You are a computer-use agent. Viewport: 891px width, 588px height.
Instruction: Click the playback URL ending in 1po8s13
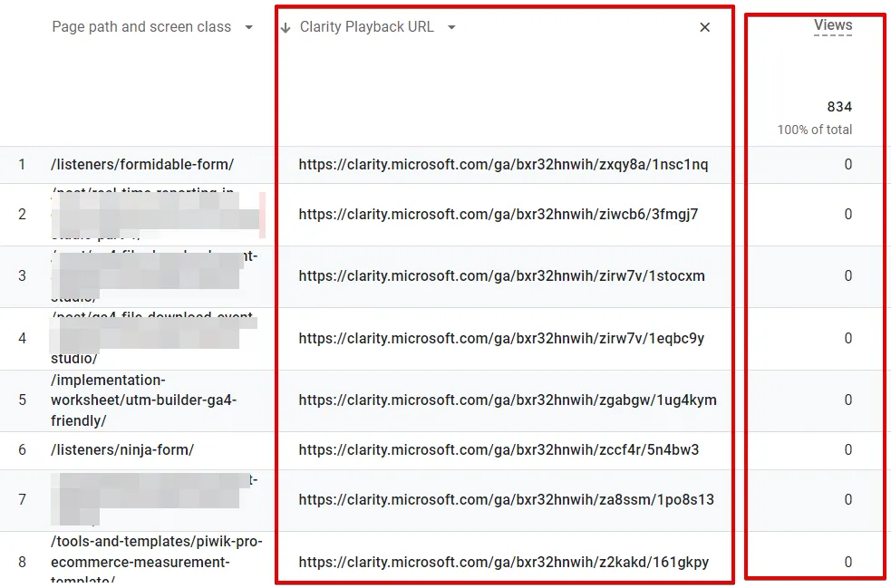(507, 499)
